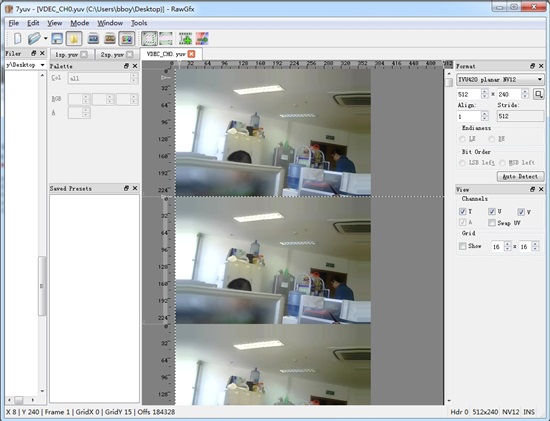Click the RGB color mode toolbar icon
This screenshot has width=550, height=421.
pyautogui.click(x=127, y=39)
